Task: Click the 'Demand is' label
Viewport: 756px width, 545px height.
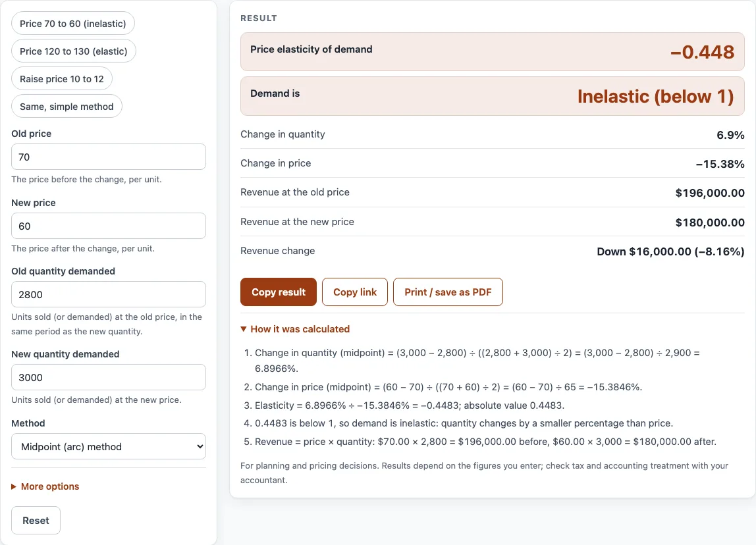Action: pyautogui.click(x=275, y=93)
